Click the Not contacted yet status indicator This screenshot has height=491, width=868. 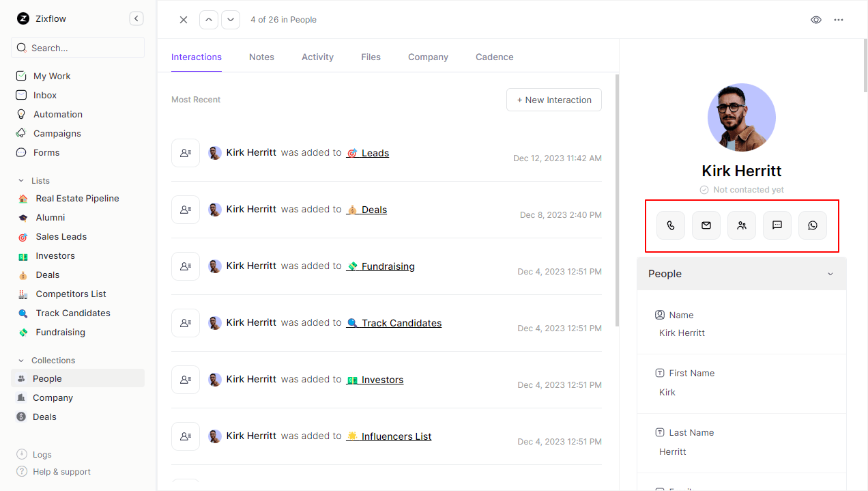click(x=741, y=190)
